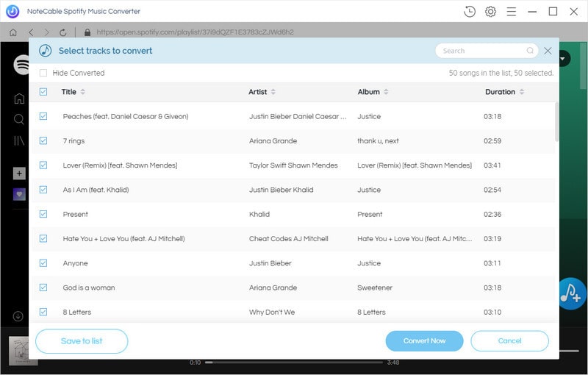Click the search tracks field
588x375 pixels.
click(x=487, y=51)
